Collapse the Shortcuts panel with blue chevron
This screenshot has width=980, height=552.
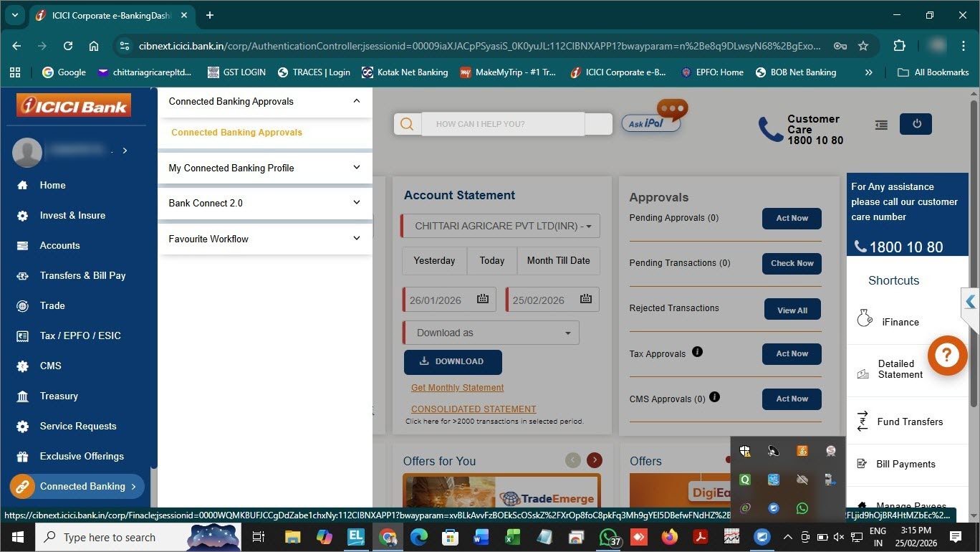click(x=971, y=302)
